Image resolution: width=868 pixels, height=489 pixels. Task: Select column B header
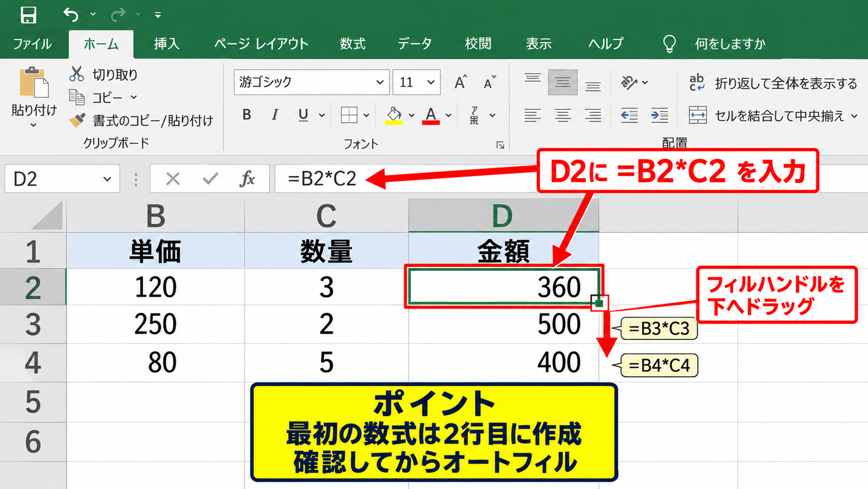[x=155, y=215]
